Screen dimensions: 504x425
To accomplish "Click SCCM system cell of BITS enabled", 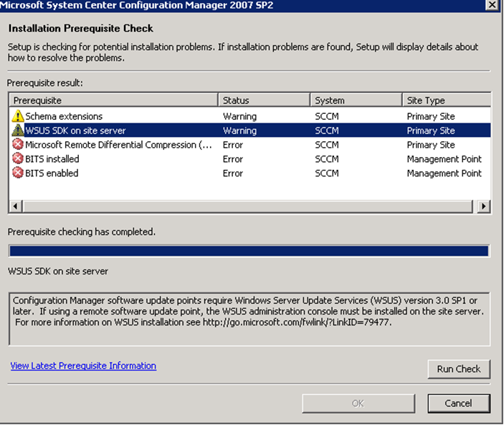I will click(327, 173).
